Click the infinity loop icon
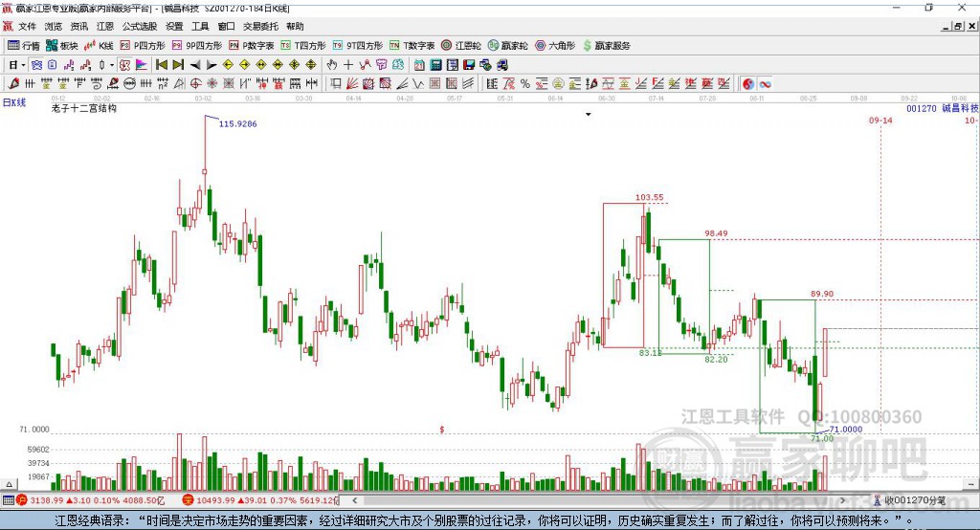 click(765, 84)
